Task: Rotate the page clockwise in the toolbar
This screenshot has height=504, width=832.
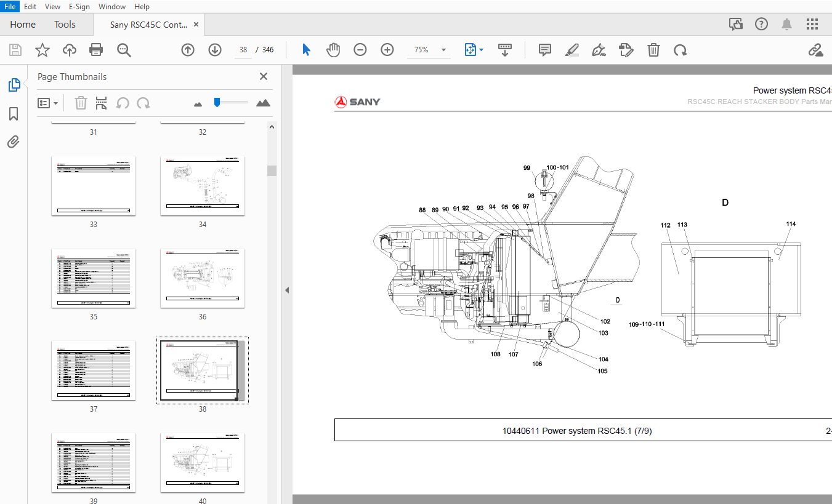Action: click(x=681, y=50)
